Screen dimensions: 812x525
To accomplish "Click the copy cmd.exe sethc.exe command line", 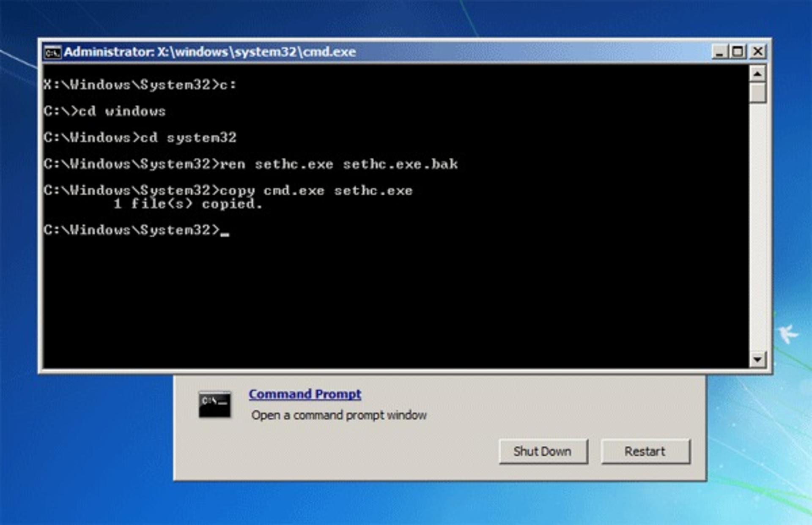I will (228, 191).
